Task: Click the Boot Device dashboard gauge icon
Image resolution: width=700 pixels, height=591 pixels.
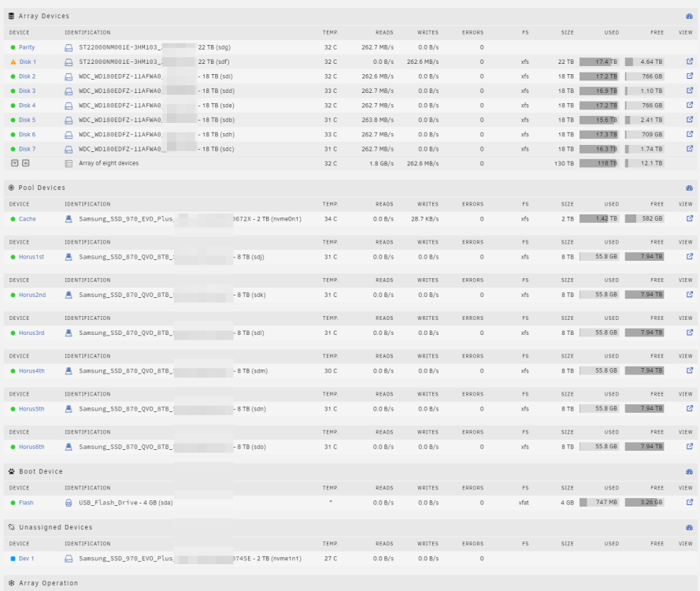Action: 689,472
